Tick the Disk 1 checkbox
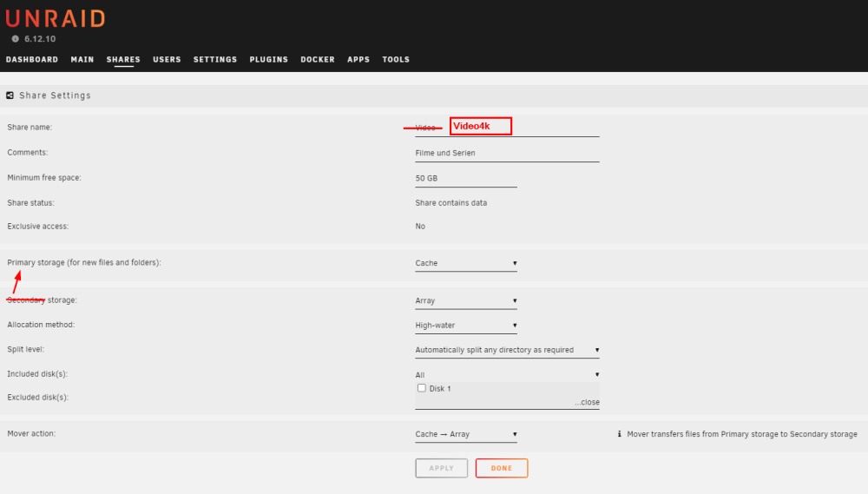 (422, 388)
